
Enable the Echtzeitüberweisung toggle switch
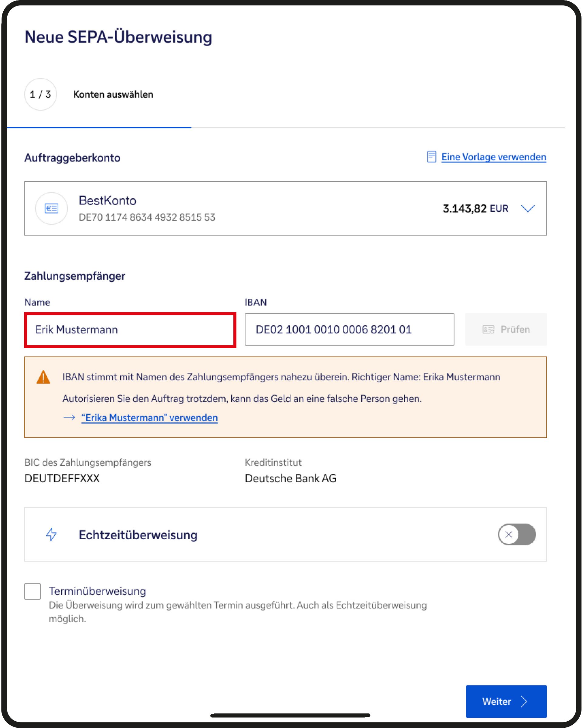(517, 534)
